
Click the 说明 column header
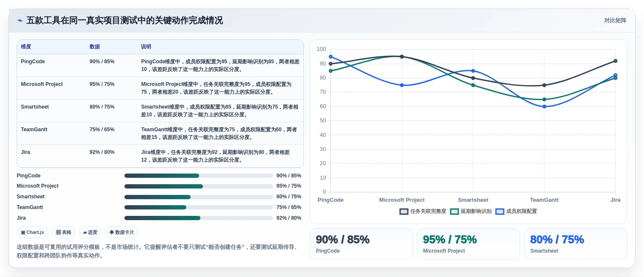pos(146,47)
